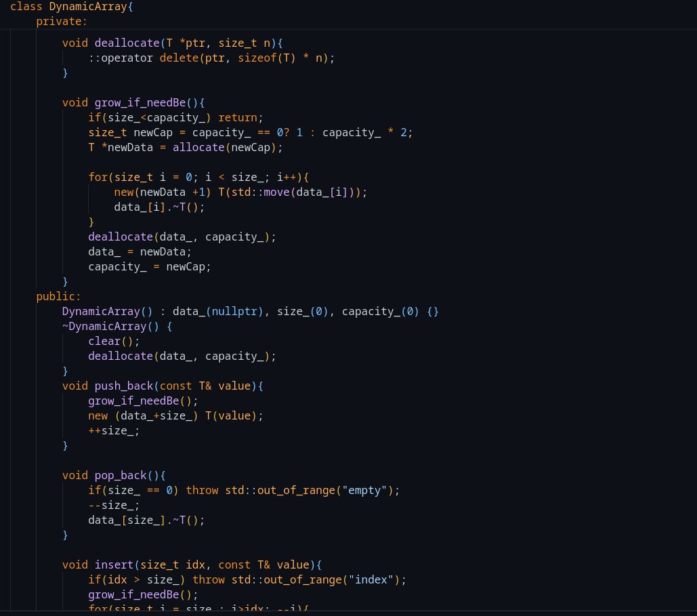Click 'deallocate(data_, capacity_);' inside the ~DynamicArray destructor
The image size is (697, 616).
click(x=182, y=356)
